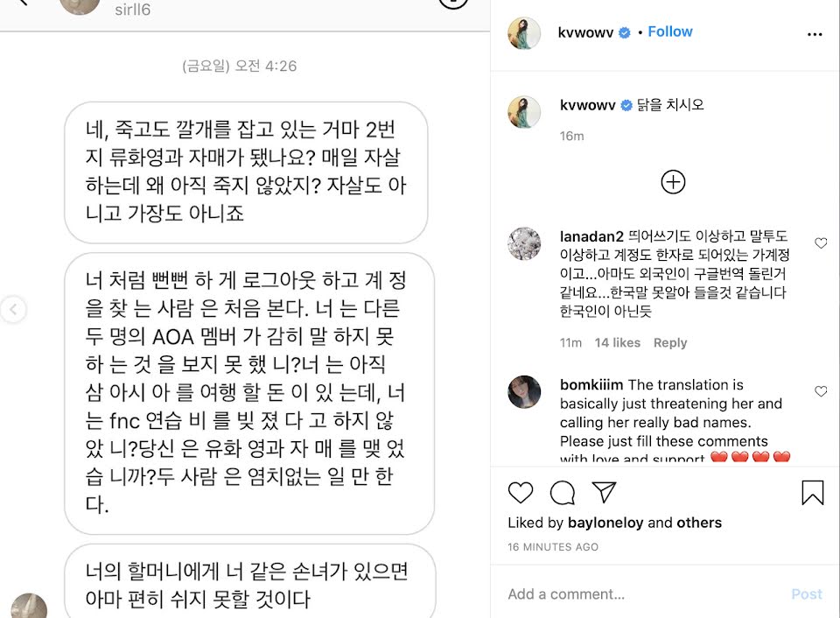The image size is (840, 618).
Task: Go to the previous image with left arrow
Action: (x=13, y=309)
